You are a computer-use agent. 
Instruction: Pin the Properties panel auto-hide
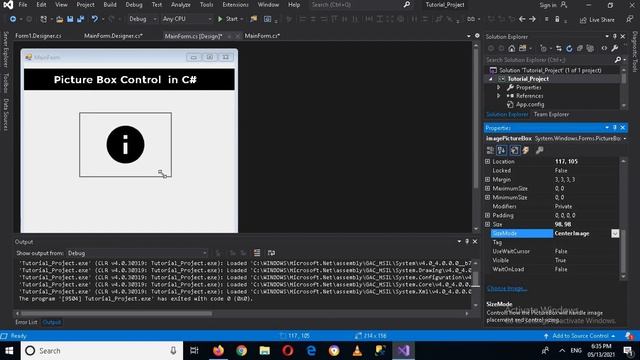point(615,128)
